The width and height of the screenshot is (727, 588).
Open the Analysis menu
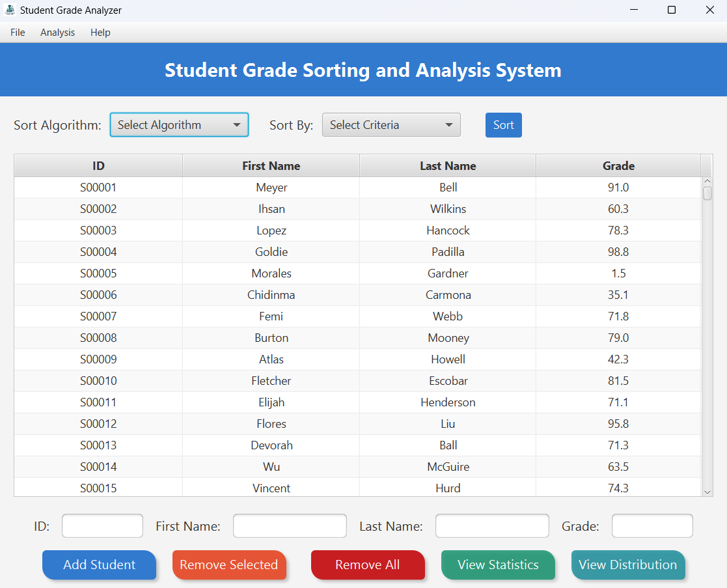57,33
